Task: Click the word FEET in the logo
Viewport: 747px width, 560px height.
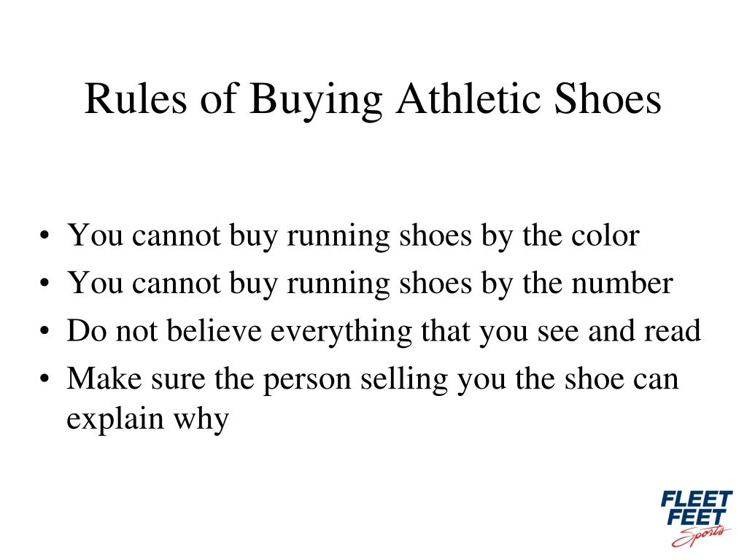Action: pos(697,517)
